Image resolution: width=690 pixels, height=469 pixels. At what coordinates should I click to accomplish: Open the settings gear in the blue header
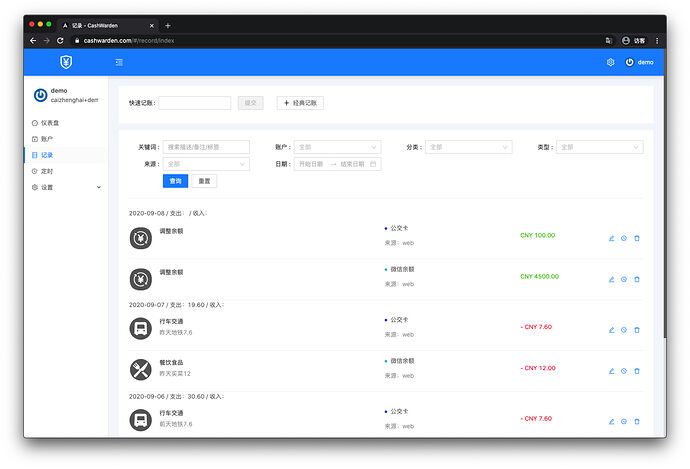pos(610,62)
